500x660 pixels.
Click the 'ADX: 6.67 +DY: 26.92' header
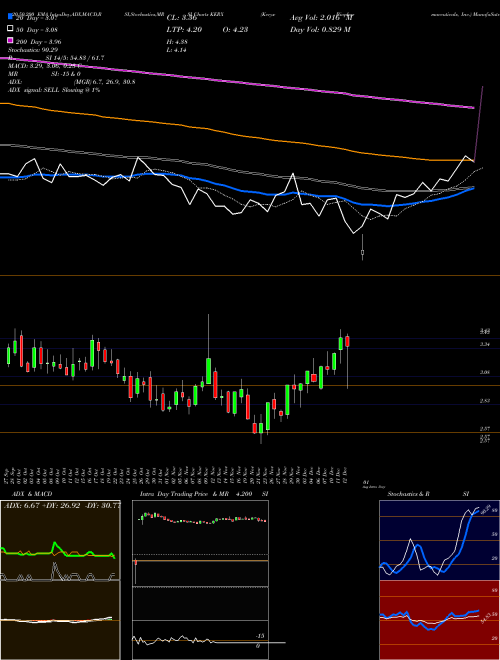62,505
